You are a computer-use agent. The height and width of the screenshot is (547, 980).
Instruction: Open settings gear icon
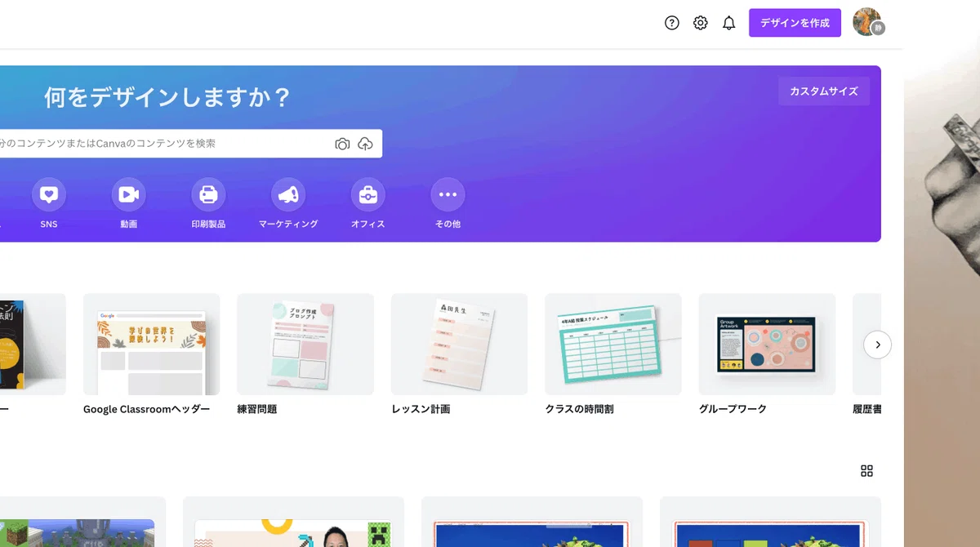click(x=701, y=23)
